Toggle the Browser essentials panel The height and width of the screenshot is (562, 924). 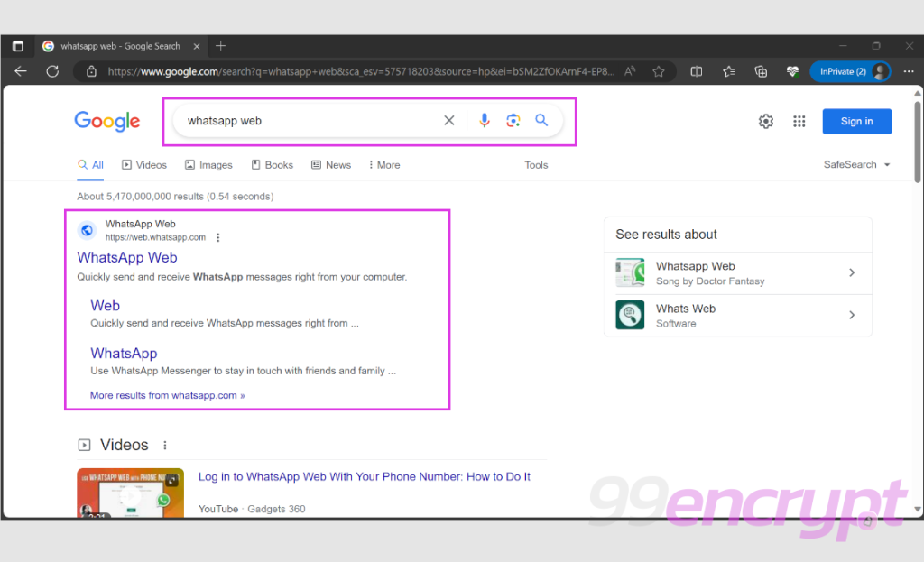(792, 70)
